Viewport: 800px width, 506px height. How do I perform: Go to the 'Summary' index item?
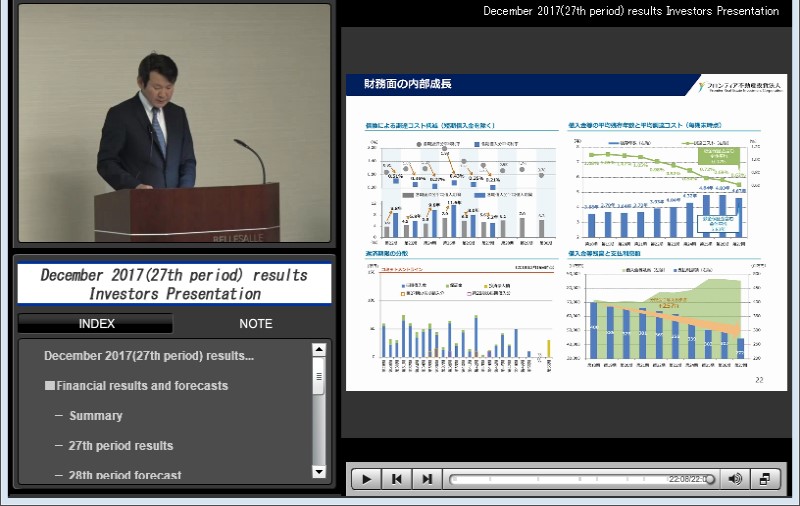95,416
